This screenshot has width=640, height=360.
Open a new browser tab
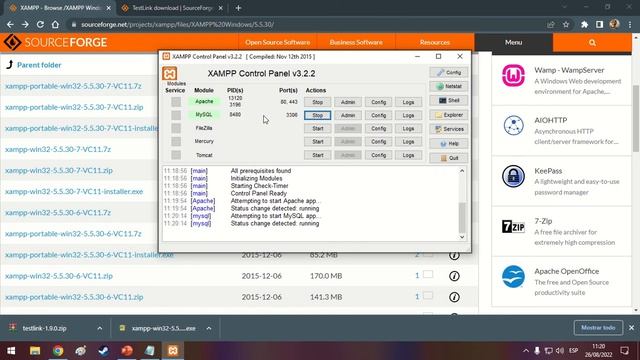click(238, 8)
